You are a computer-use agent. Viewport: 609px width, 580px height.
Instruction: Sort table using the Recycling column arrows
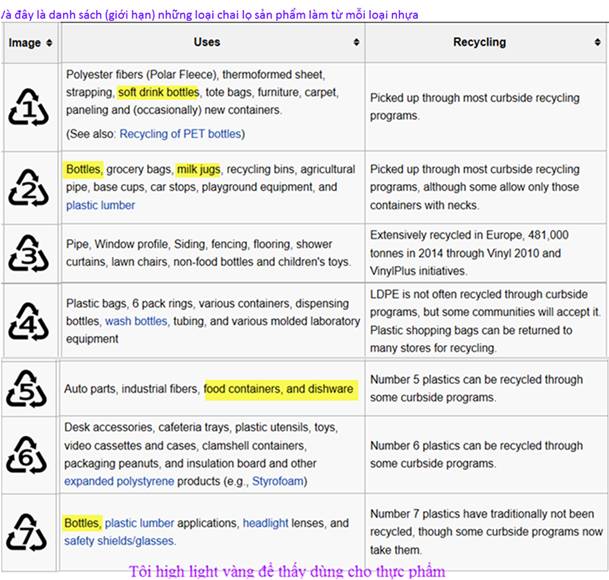coord(599,43)
